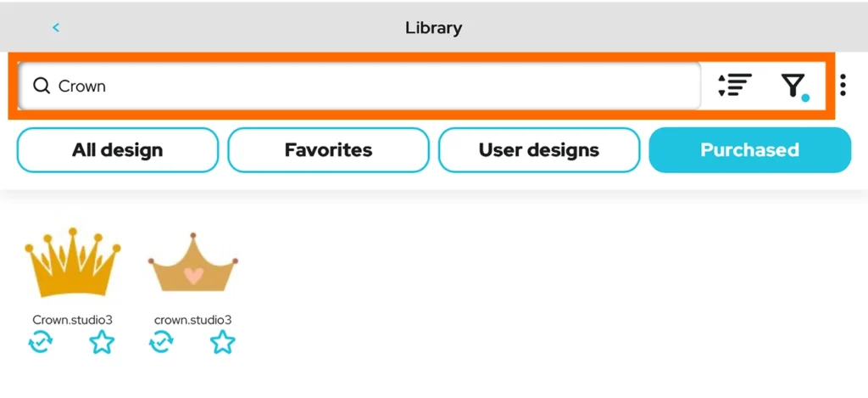This screenshot has height=398, width=868.
Task: Open the funnel filter options
Action: [x=792, y=85]
